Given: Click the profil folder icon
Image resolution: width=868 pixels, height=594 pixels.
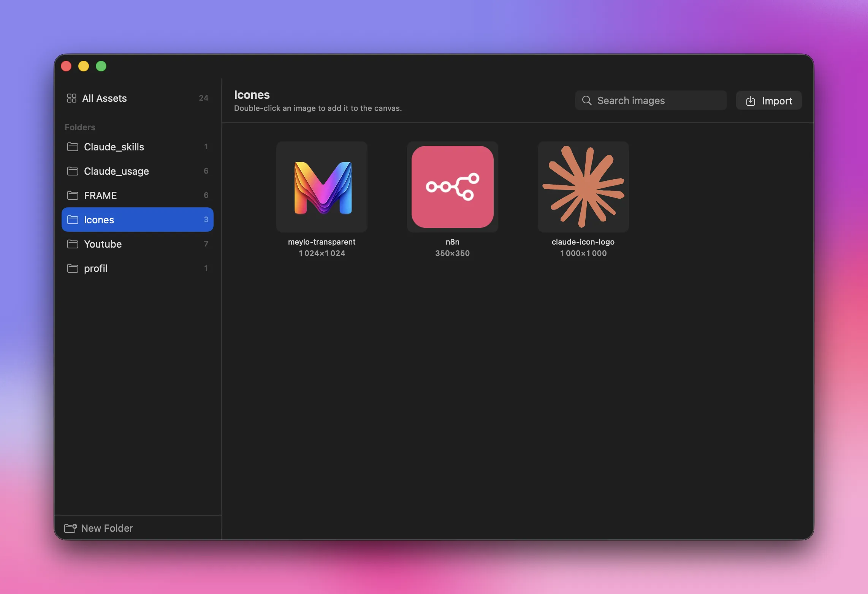Looking at the screenshot, I should pos(73,268).
